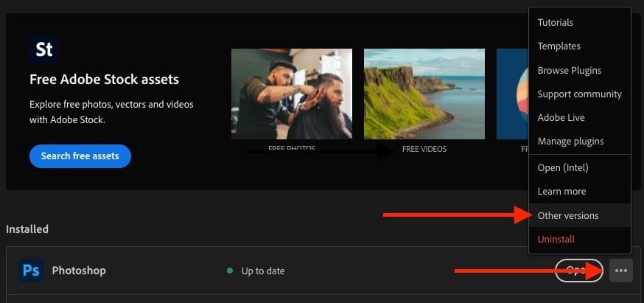Image resolution: width=644 pixels, height=303 pixels.
Task: Click the Open button for Photoshop
Action: point(578,271)
